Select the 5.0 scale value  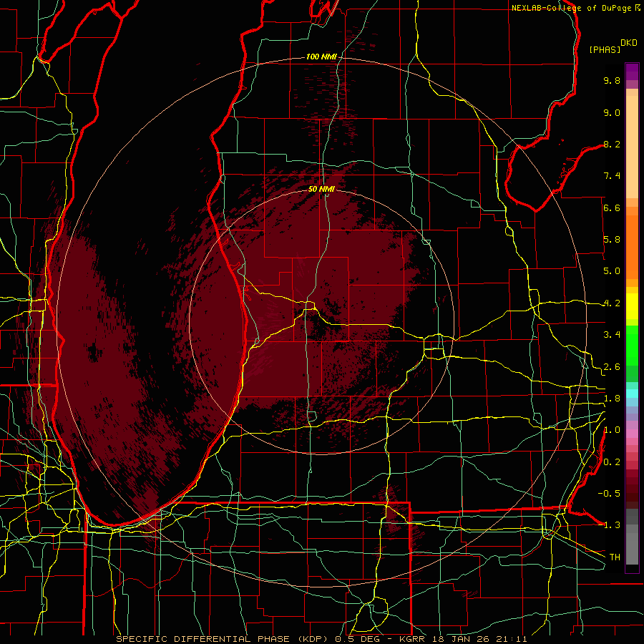click(612, 271)
